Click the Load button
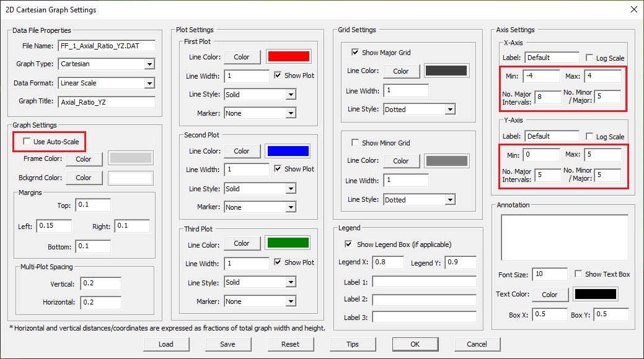The image size is (644, 359). click(165, 344)
